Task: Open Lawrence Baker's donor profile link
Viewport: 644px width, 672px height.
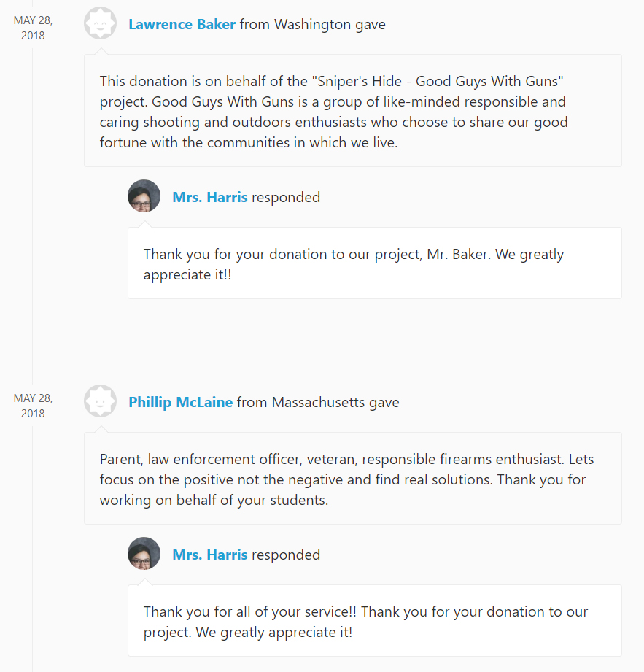Action: (x=182, y=24)
